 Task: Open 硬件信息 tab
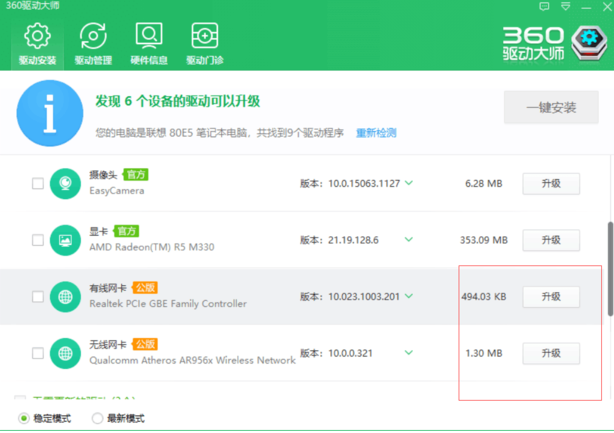point(149,44)
